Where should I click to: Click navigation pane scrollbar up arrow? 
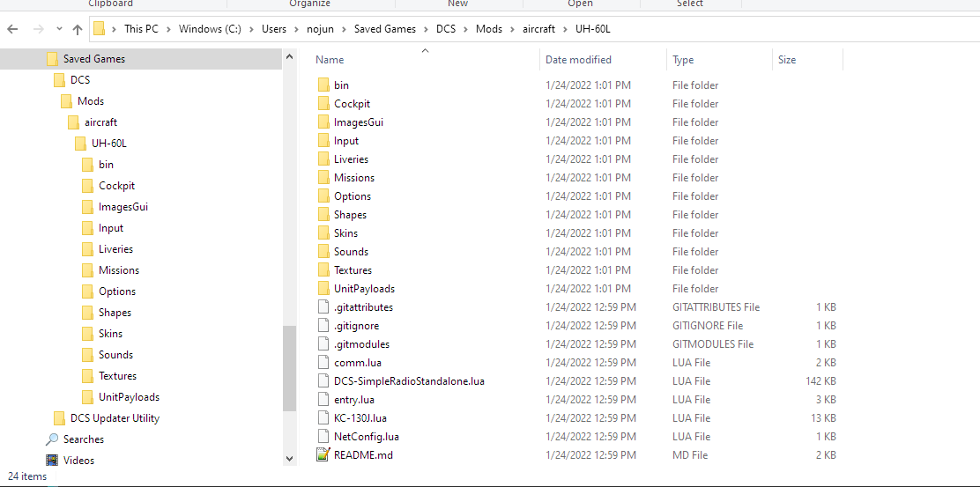(289, 57)
